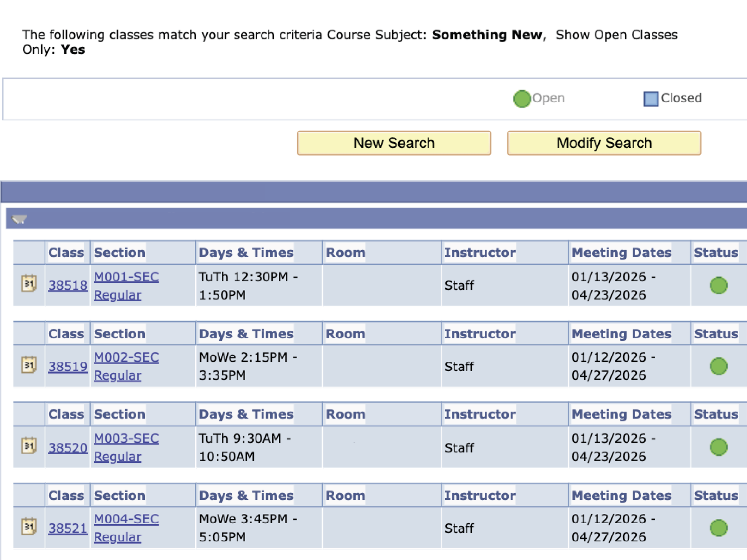Open class number 38519 link
Screen dimensions: 747x560
point(68,366)
